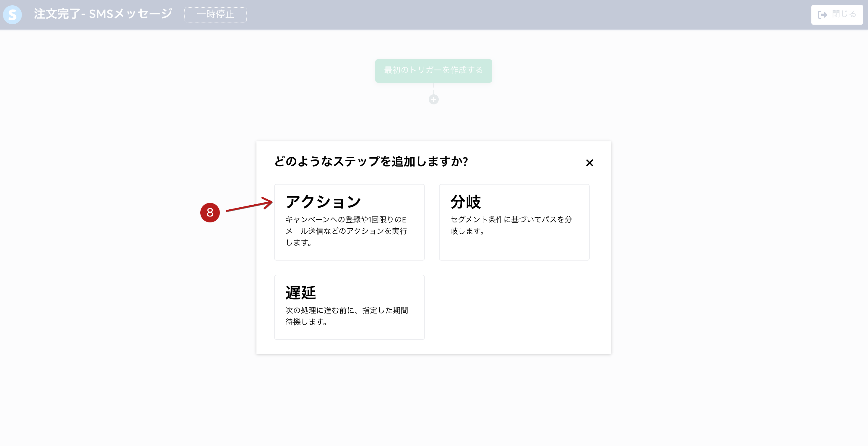The height and width of the screenshot is (446, 868).
Task: Select the アクション step card
Action: point(349,222)
